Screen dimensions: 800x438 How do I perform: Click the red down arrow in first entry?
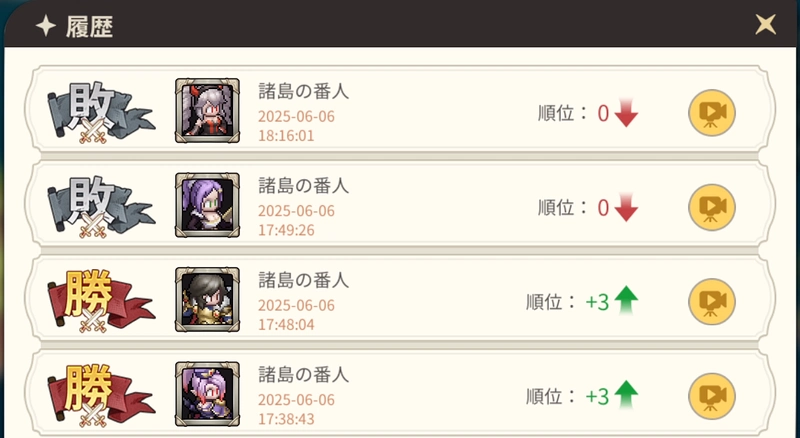pyautogui.click(x=626, y=113)
